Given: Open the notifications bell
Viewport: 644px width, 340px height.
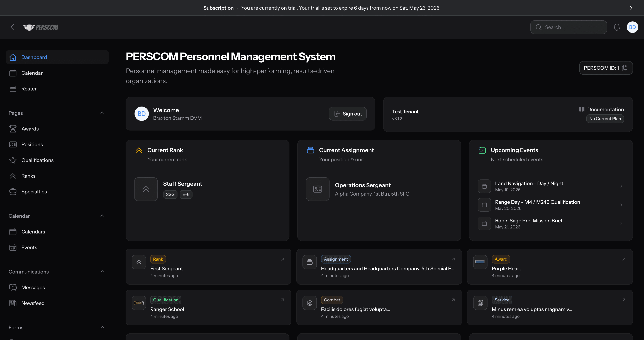Looking at the screenshot, I should pos(617,27).
